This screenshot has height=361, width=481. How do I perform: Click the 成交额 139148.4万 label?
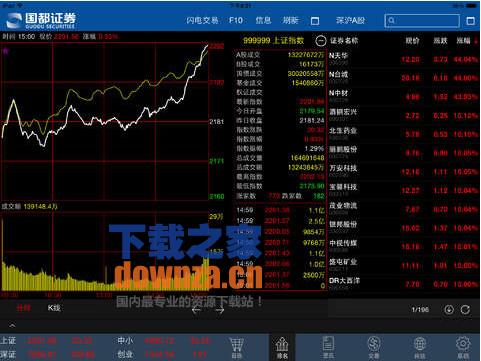pos(29,207)
